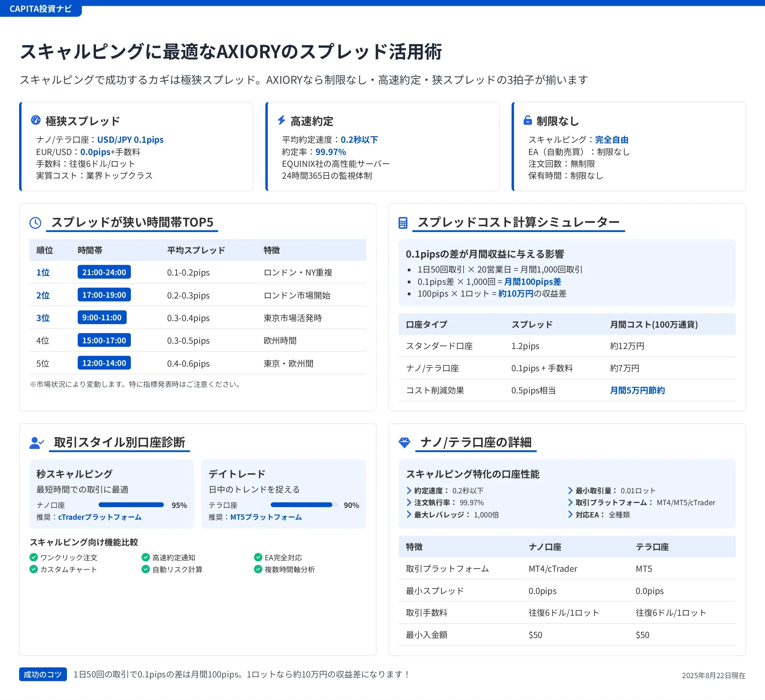Click the コスト削減効果 row label
The height and width of the screenshot is (700, 765).
435,390
